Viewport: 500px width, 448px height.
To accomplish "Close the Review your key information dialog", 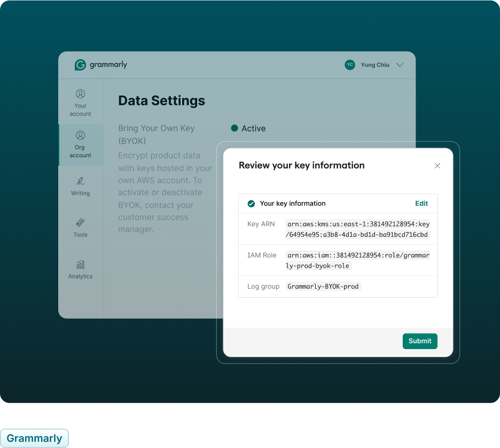I will [437, 166].
